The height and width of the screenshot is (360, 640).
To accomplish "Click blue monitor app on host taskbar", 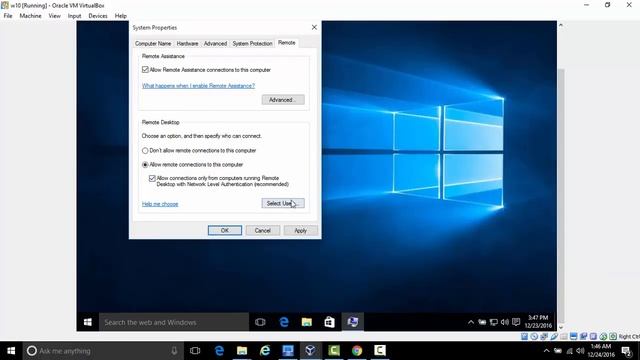I will 288,351.
